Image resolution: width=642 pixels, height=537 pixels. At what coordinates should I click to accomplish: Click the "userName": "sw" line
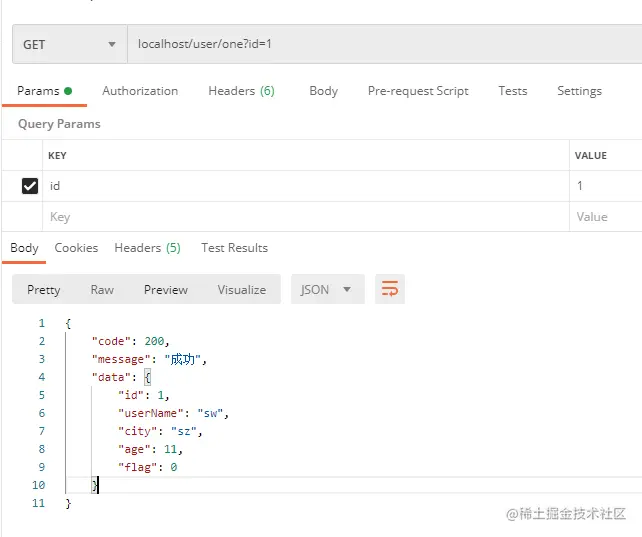173,413
